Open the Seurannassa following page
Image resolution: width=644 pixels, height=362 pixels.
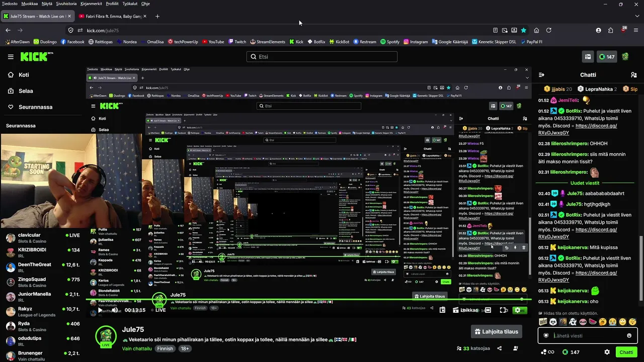coord(30,107)
